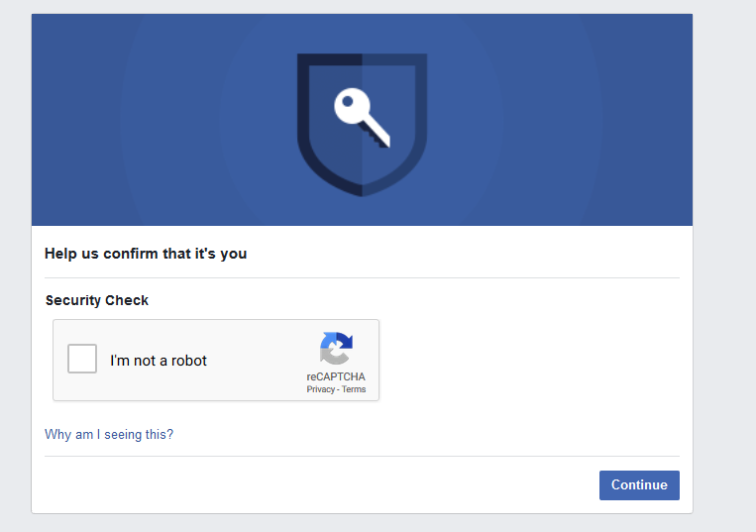The image size is (756, 532).
Task: Click the "Help us confirm that it's you" heading
Action: pyautogui.click(x=146, y=254)
